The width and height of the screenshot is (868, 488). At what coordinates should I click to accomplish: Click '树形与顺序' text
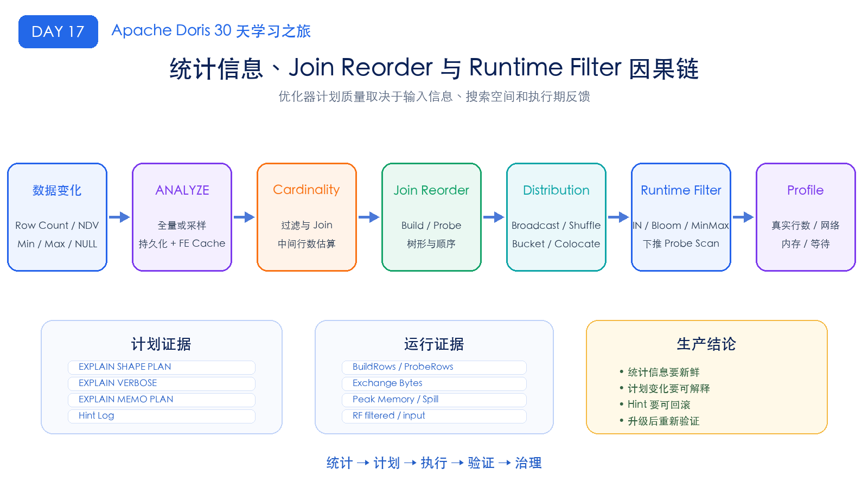coord(431,243)
